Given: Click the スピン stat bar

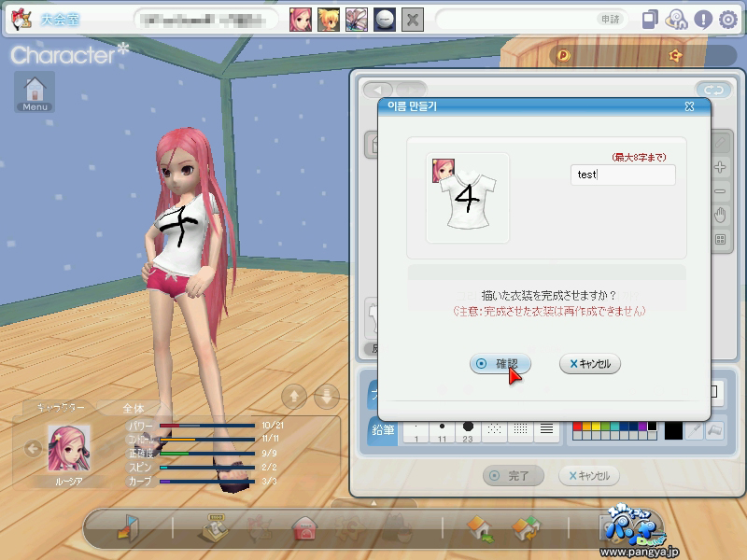Looking at the screenshot, I should pos(206,468).
